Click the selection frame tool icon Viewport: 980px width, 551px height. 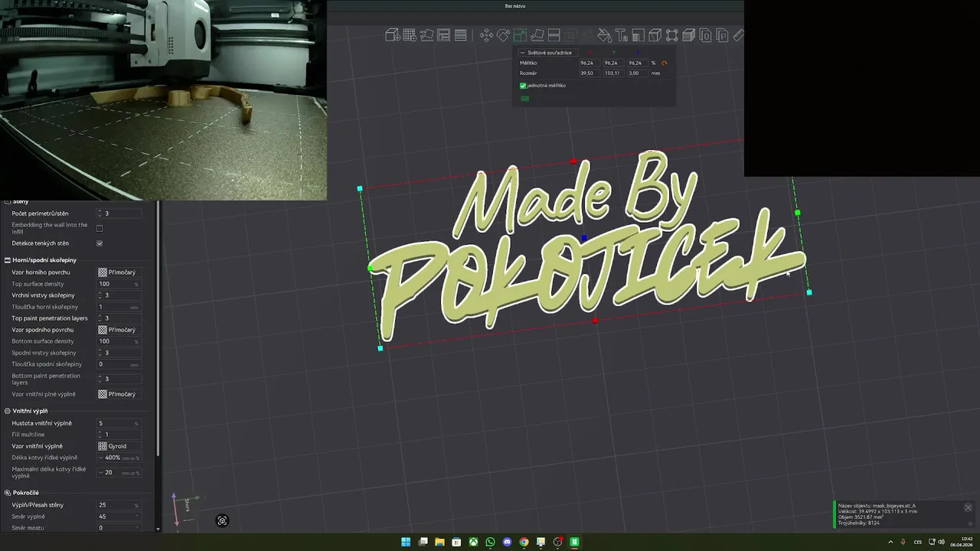point(671,35)
